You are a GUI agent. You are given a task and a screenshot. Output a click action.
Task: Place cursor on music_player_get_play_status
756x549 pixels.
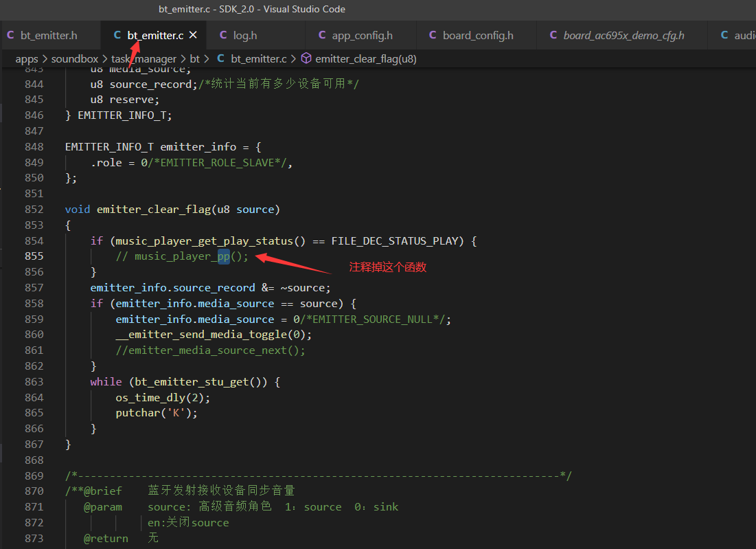204,240
